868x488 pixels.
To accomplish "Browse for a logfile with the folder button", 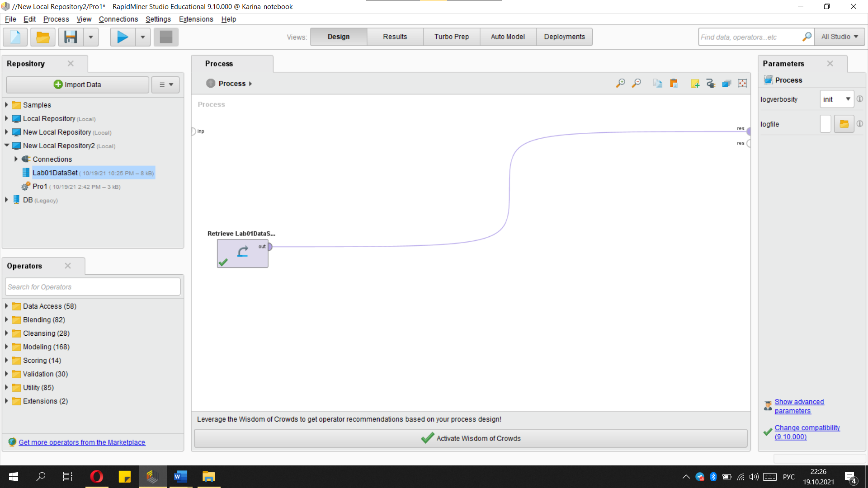I will (x=844, y=124).
